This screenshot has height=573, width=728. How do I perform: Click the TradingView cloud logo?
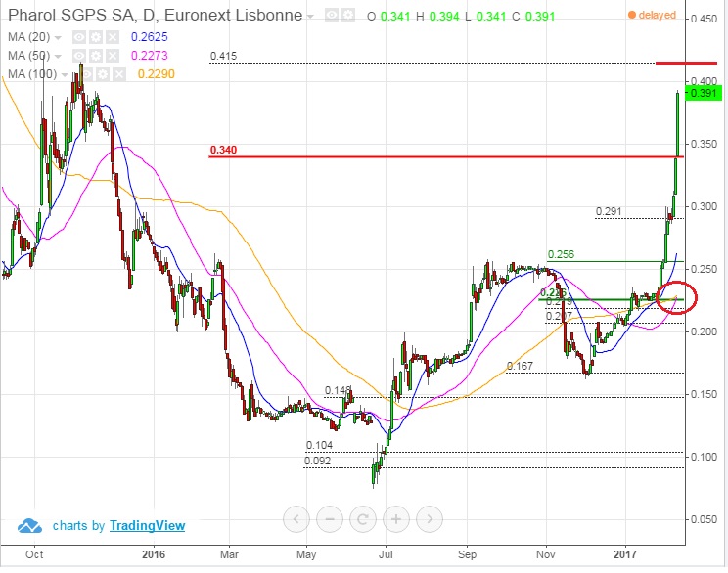(x=29, y=526)
